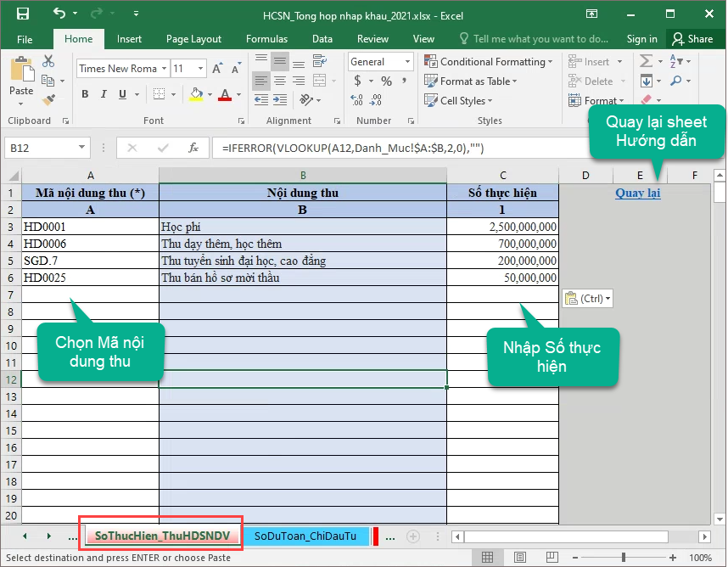Switch to SoDuToan_ChiDauTu sheet tab
Screen dimensions: 728x567
(x=305, y=536)
